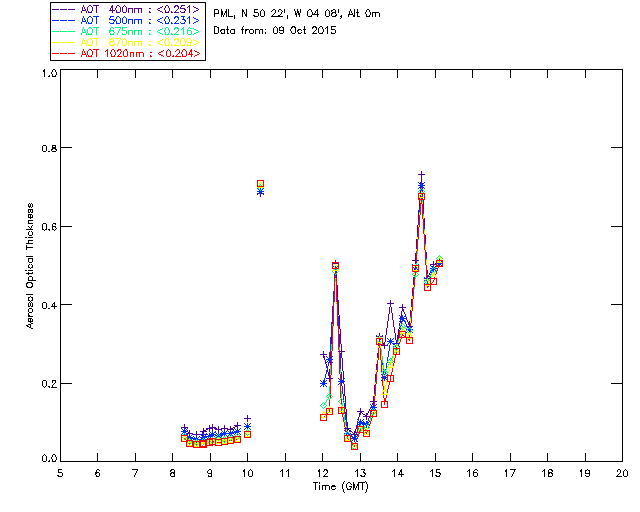Click the 'Aerosol Optical Thickness' y-axis title
Viewport: 640px width, 512px height.
pos(30,266)
